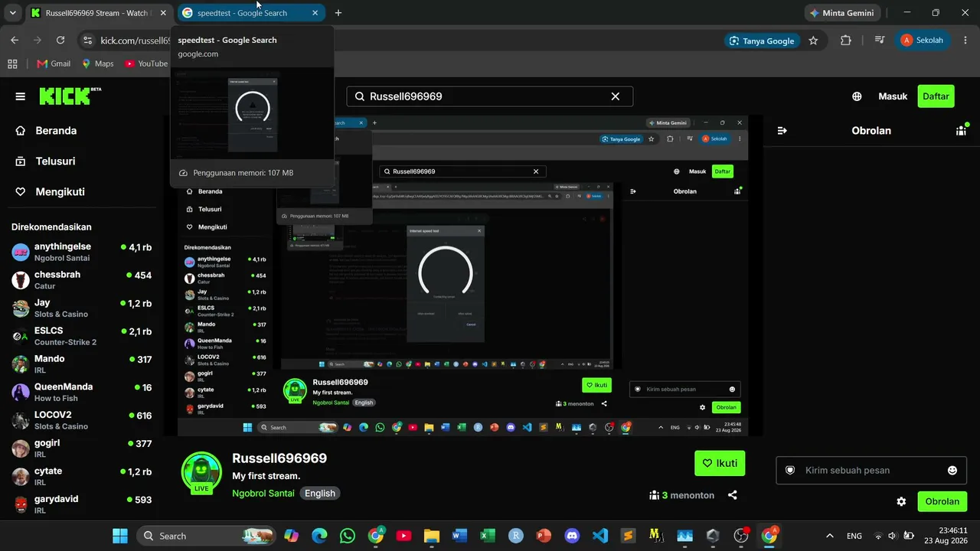The width and height of the screenshot is (980, 551).
Task: Open Russell696969 channel avatar
Action: point(201,472)
